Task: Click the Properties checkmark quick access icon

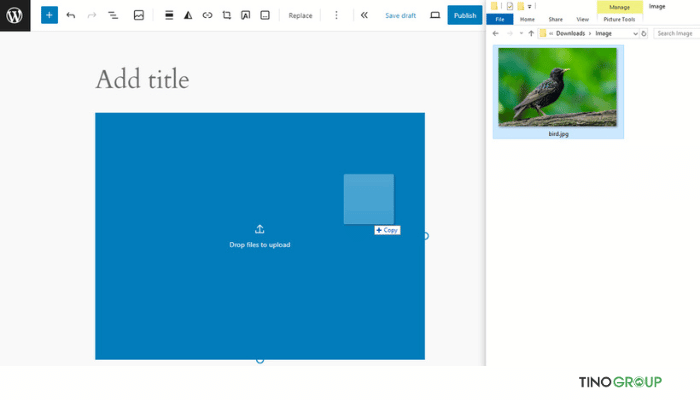Action: point(510,6)
